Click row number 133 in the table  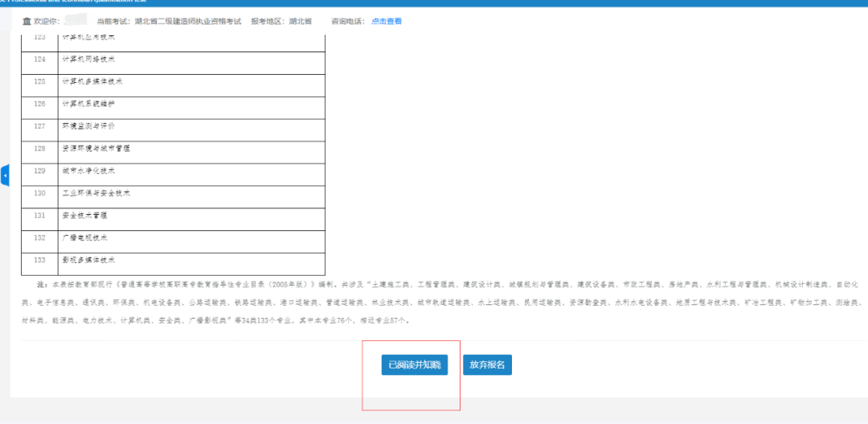click(39, 260)
